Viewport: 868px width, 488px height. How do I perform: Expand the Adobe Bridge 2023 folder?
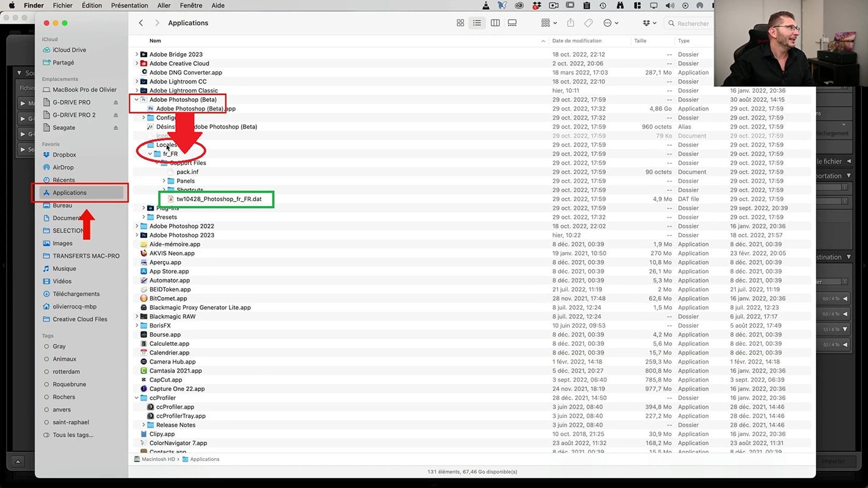point(137,54)
